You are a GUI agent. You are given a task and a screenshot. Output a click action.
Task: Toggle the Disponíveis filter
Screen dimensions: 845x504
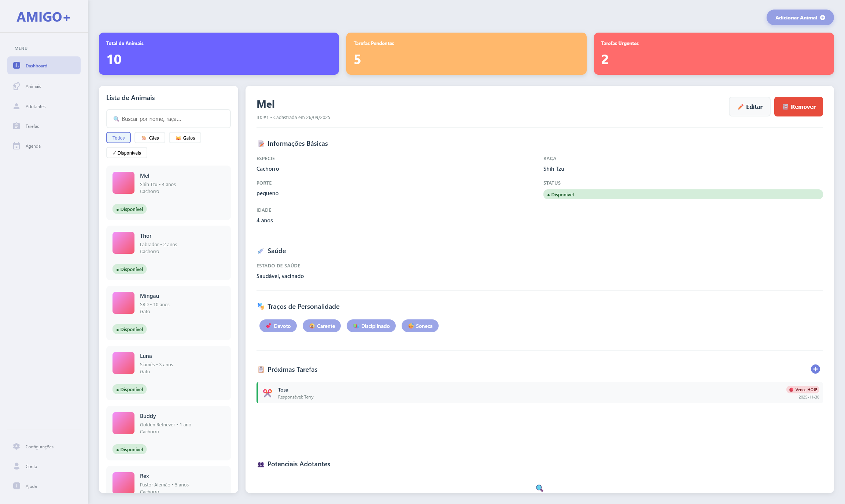[126, 152]
